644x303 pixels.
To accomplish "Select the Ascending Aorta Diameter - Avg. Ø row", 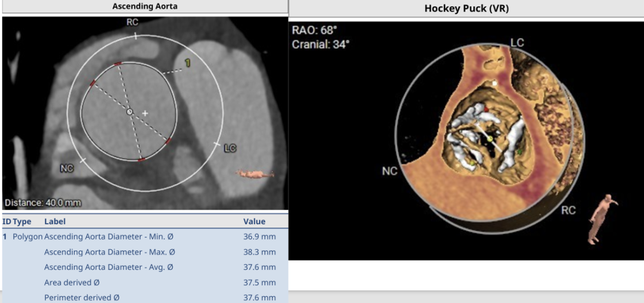I will click(x=145, y=267).
